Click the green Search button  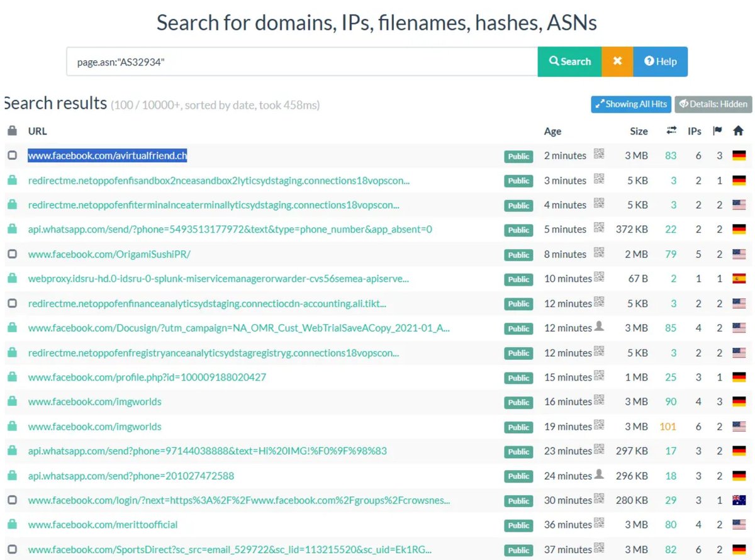(569, 61)
